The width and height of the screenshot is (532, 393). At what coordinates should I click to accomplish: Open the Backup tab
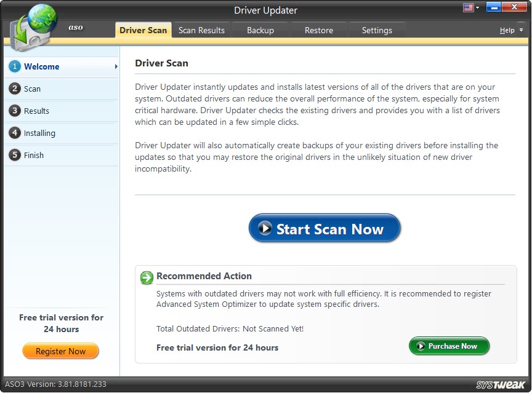pos(260,30)
